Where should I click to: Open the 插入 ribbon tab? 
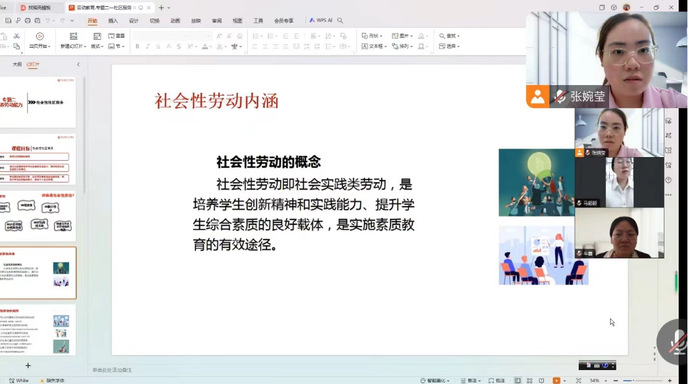tap(113, 21)
